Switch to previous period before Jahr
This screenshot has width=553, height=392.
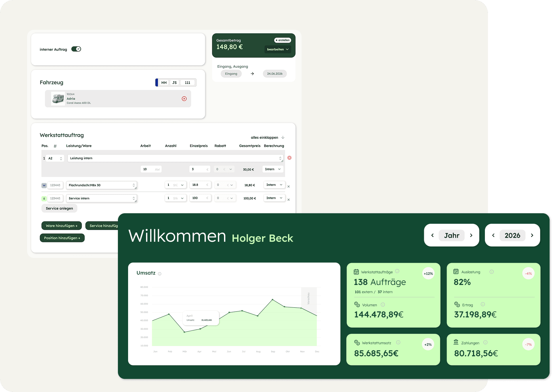click(432, 235)
